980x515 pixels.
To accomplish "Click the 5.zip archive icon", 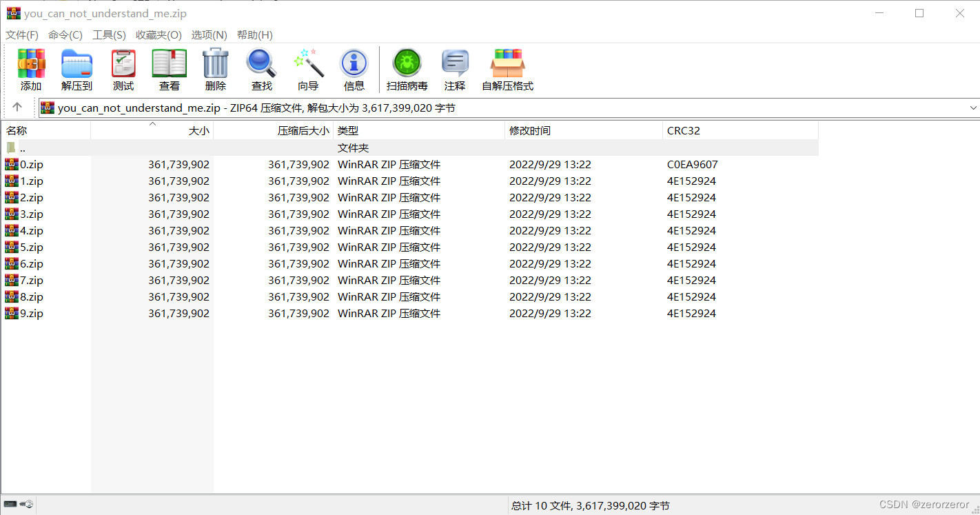I will pyautogui.click(x=12, y=247).
